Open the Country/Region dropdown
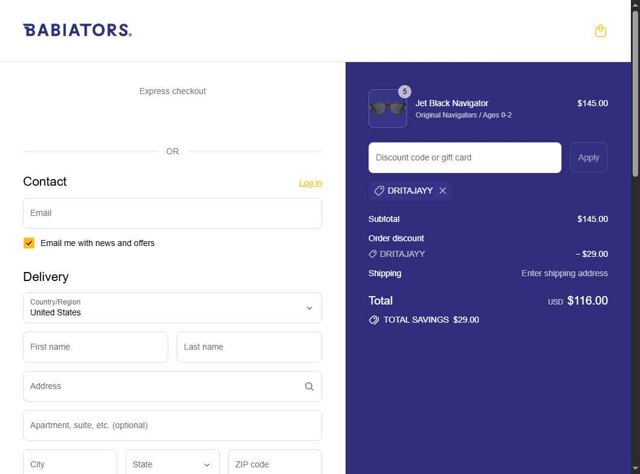640x474 pixels. (x=172, y=308)
